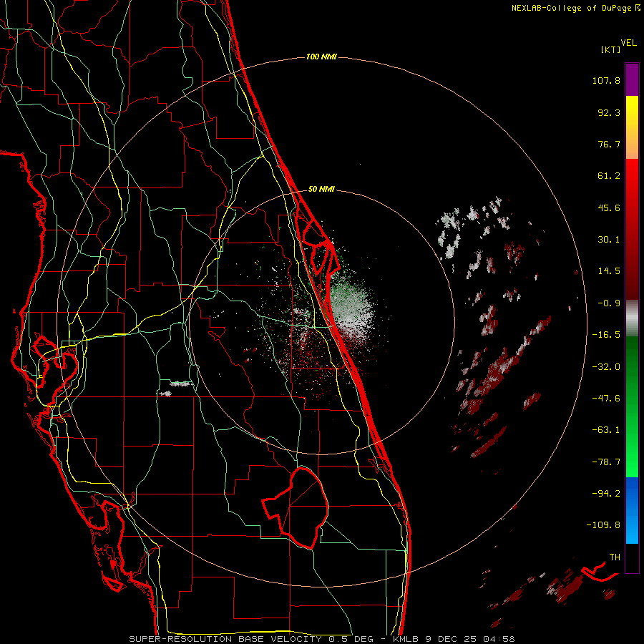Click the purple top color bar segment
The image size is (644, 644).
[x=632, y=79]
